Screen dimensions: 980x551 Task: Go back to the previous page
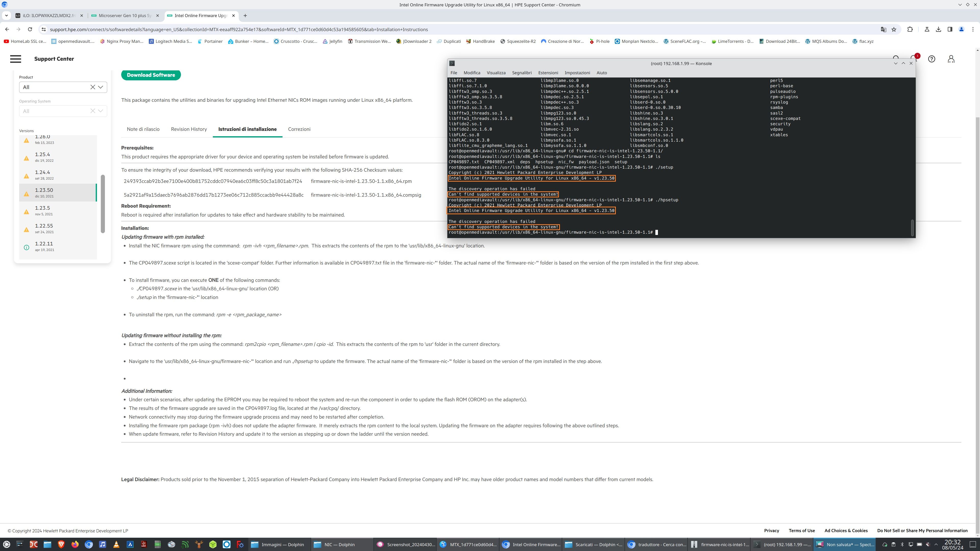(7, 29)
